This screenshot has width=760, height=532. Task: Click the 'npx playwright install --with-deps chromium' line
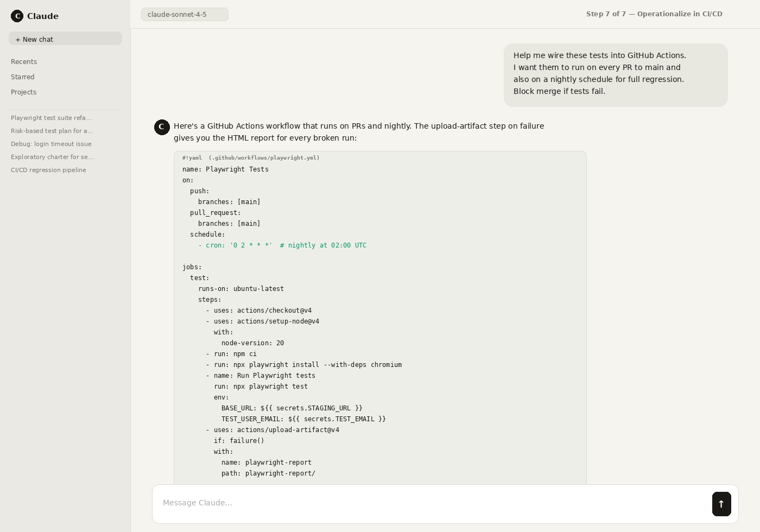click(304, 365)
